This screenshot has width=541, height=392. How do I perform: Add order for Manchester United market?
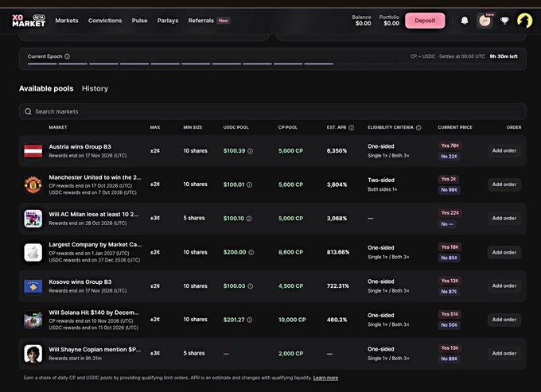[x=504, y=184]
